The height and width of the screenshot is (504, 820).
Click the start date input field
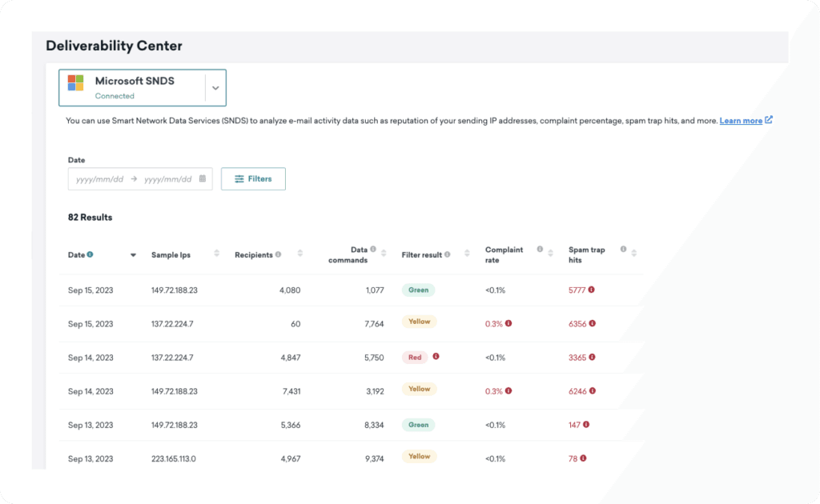coord(99,179)
